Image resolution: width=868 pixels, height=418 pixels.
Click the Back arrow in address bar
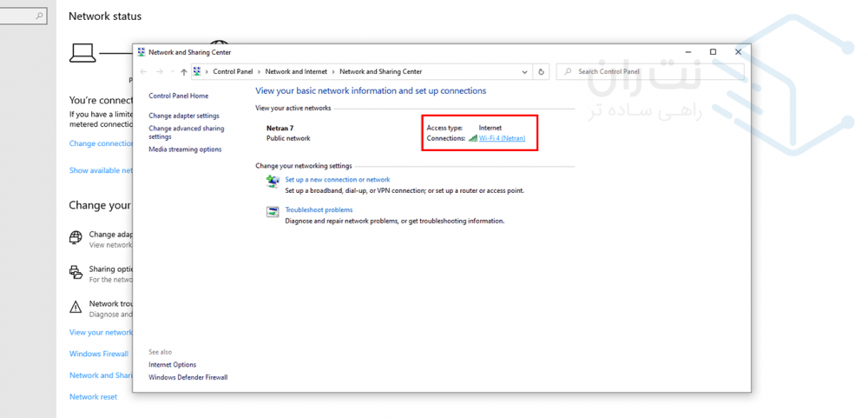tap(143, 72)
